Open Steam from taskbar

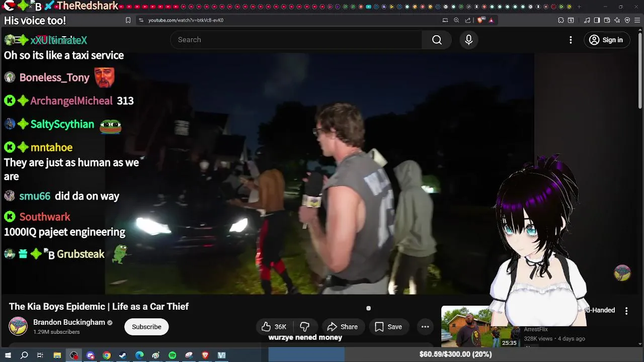coord(123,355)
